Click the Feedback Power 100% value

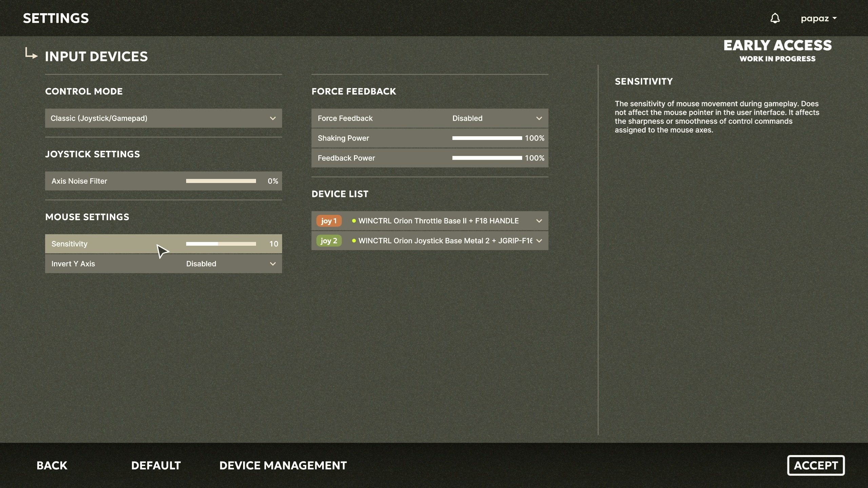[x=535, y=158]
